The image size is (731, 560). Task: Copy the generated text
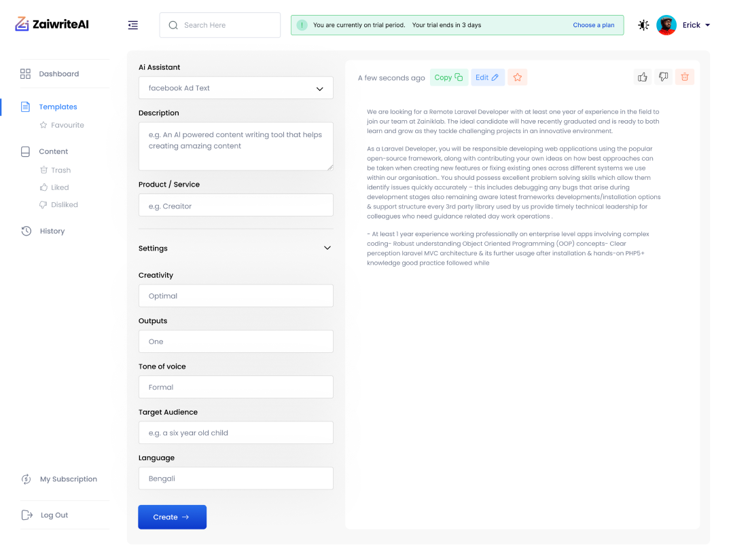[448, 77]
